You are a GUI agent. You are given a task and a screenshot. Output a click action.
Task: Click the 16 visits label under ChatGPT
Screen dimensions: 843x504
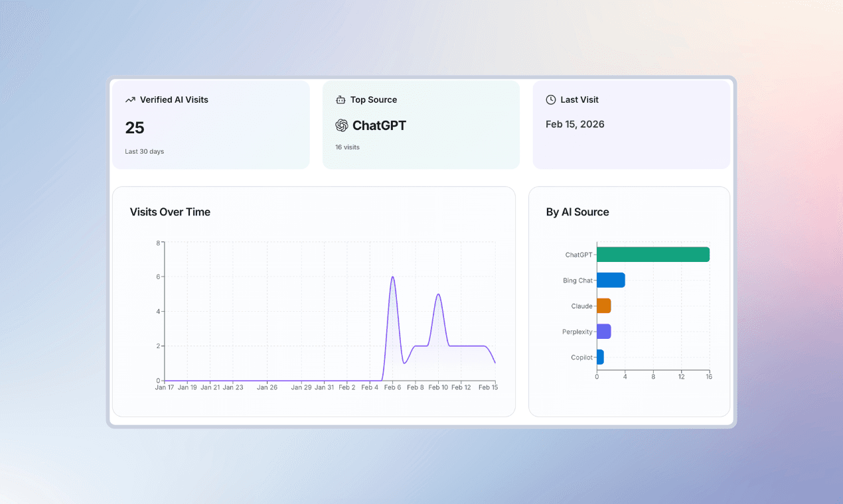[347, 147]
